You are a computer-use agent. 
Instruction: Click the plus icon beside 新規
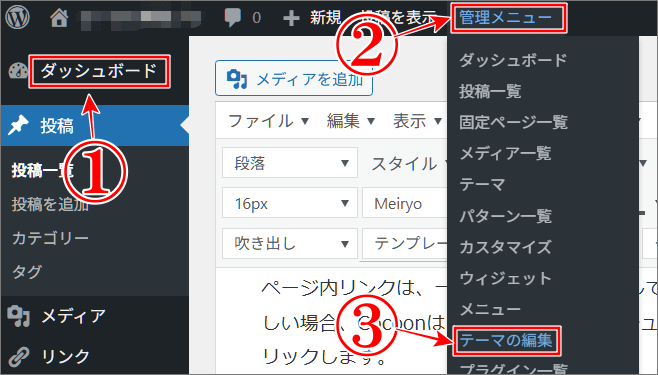(x=291, y=18)
